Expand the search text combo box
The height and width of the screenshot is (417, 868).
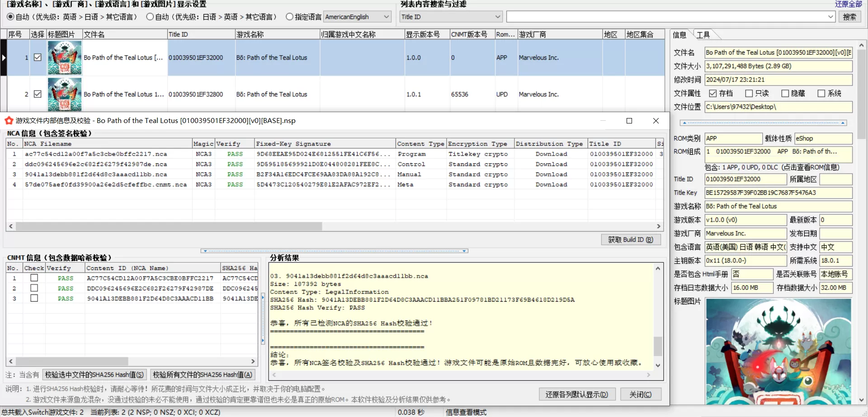point(830,17)
